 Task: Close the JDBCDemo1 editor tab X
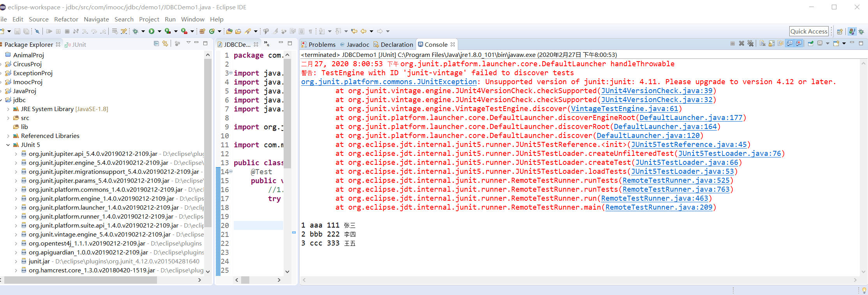point(256,44)
